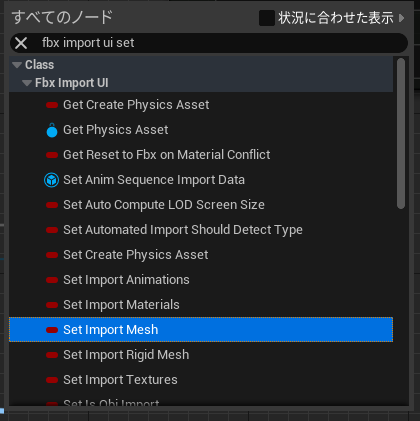Select Set Auto Compute LOD Screen Size

(201, 205)
